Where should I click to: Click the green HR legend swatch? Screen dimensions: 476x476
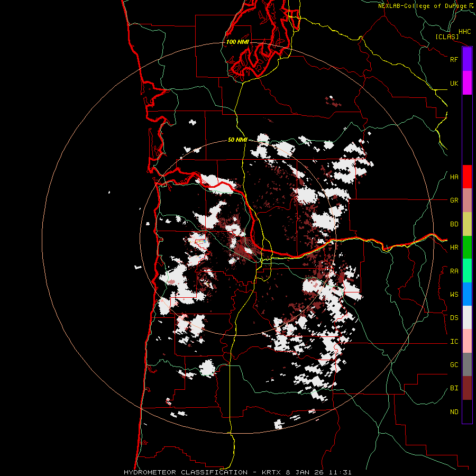click(x=467, y=248)
